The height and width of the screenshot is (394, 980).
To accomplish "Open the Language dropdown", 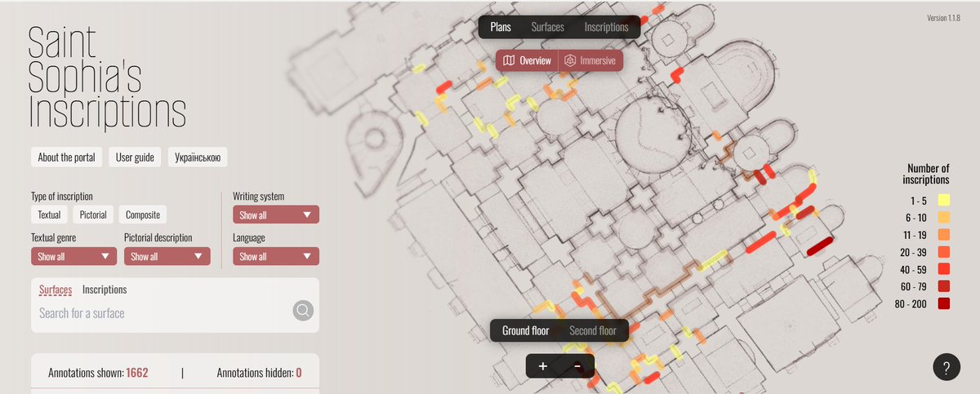I will point(276,256).
